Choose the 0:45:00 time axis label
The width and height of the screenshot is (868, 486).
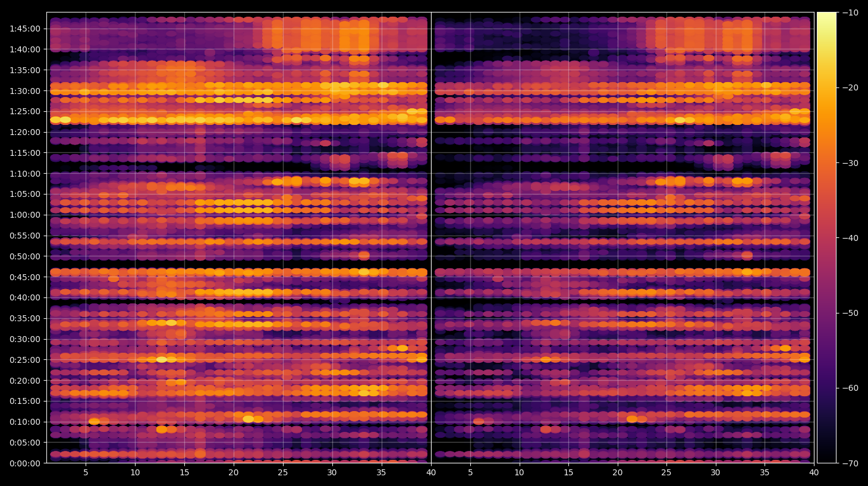25,277
